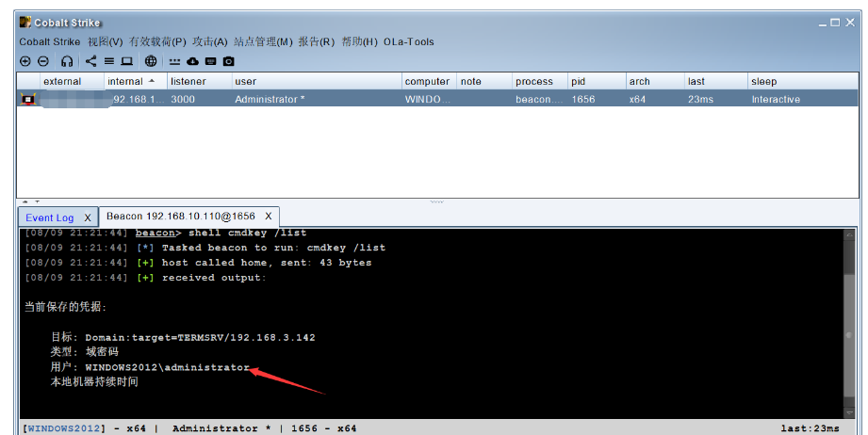The width and height of the screenshot is (868, 435).
Task: Sort sessions by computer column
Action: coord(429,81)
